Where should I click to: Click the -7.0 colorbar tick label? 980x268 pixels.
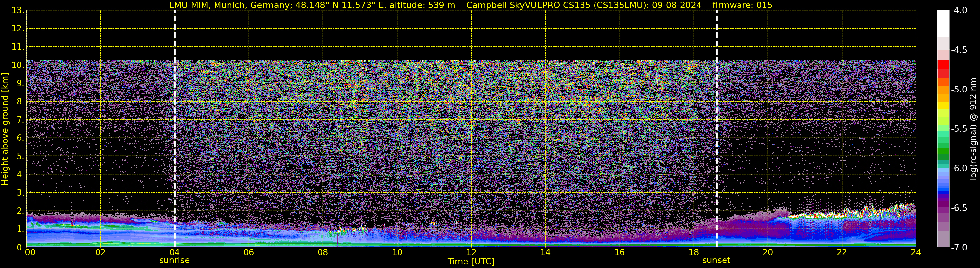coord(959,247)
